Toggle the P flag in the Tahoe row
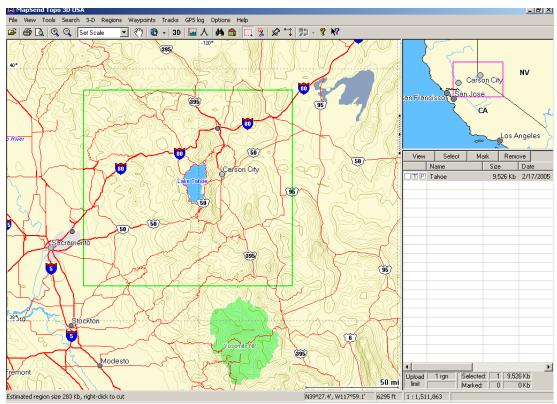 click(422, 177)
